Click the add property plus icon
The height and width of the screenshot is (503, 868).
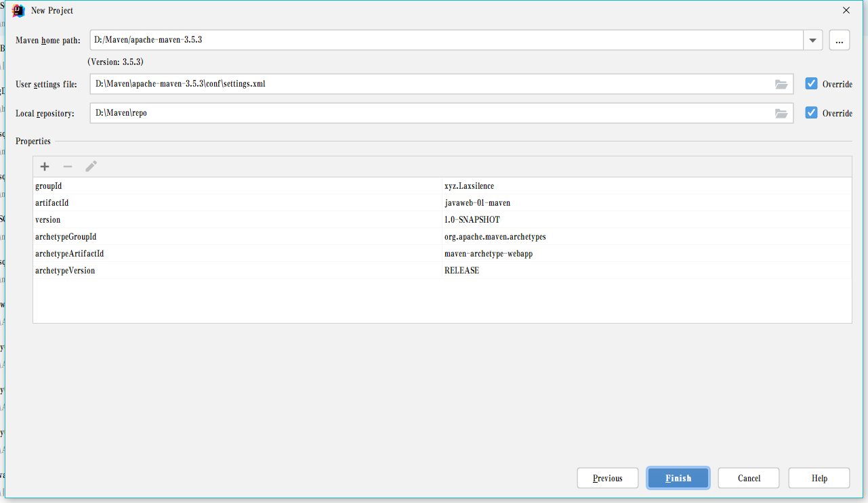[45, 167]
